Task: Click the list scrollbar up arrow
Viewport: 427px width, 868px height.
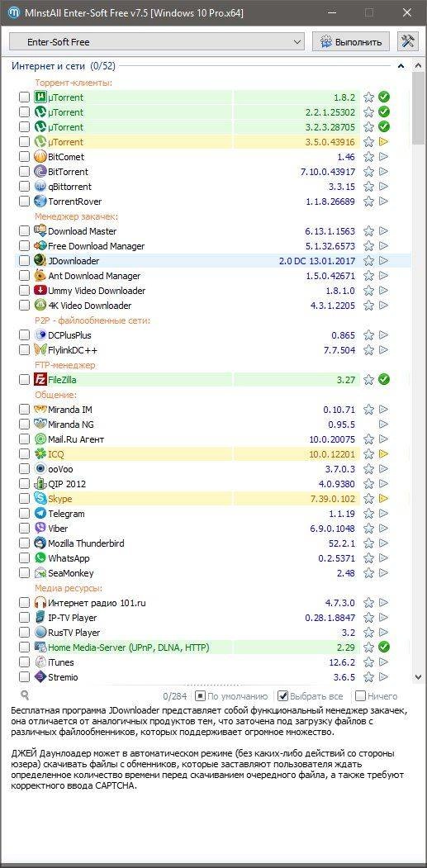Action: [418, 65]
